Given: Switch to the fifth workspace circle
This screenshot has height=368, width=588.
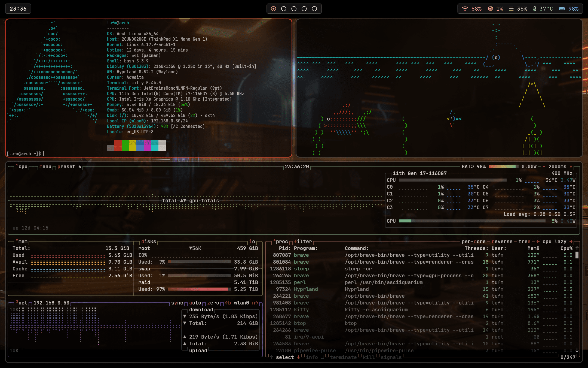Looking at the screenshot, I should pyautogui.click(x=314, y=9).
